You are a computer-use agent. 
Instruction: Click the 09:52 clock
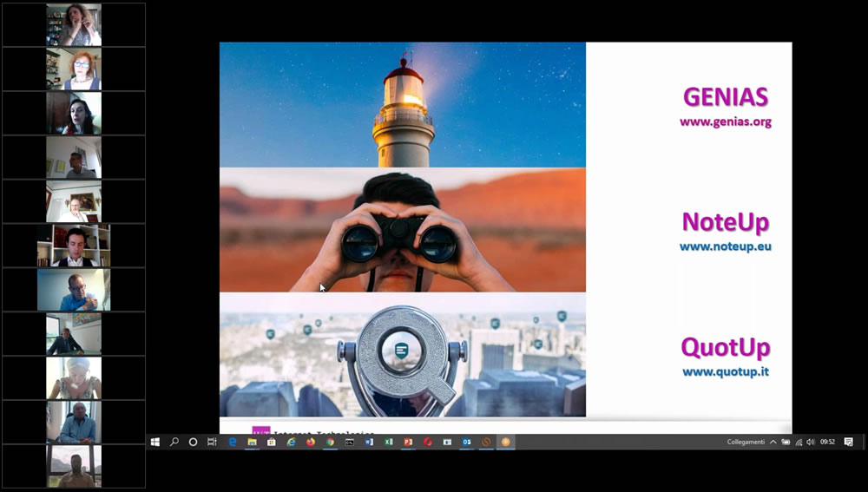(x=827, y=442)
